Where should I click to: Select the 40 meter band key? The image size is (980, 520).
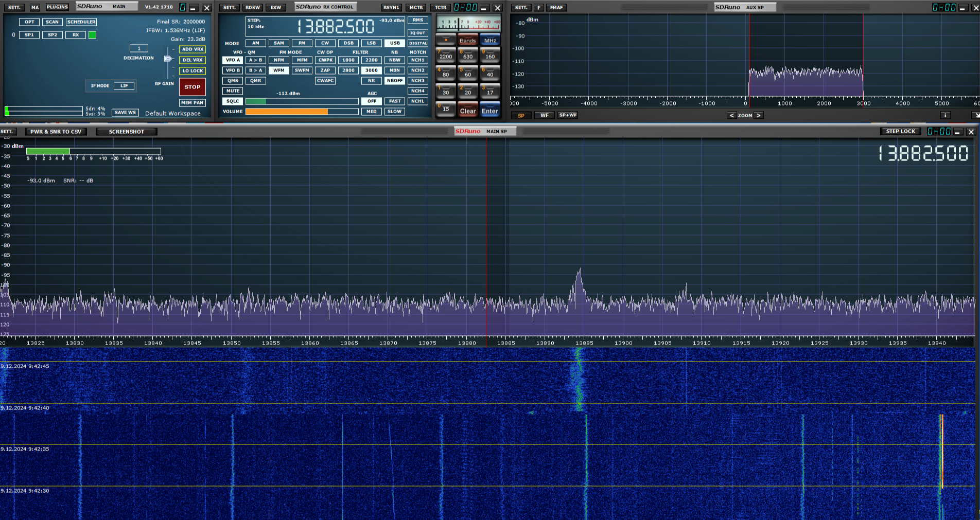489,73
